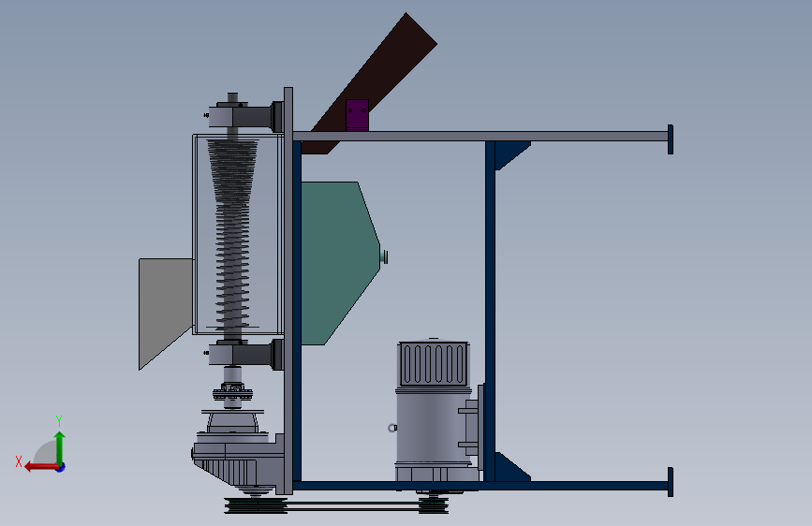Select the lower triangular gusset plate
812x526 pixels.
[508, 469]
